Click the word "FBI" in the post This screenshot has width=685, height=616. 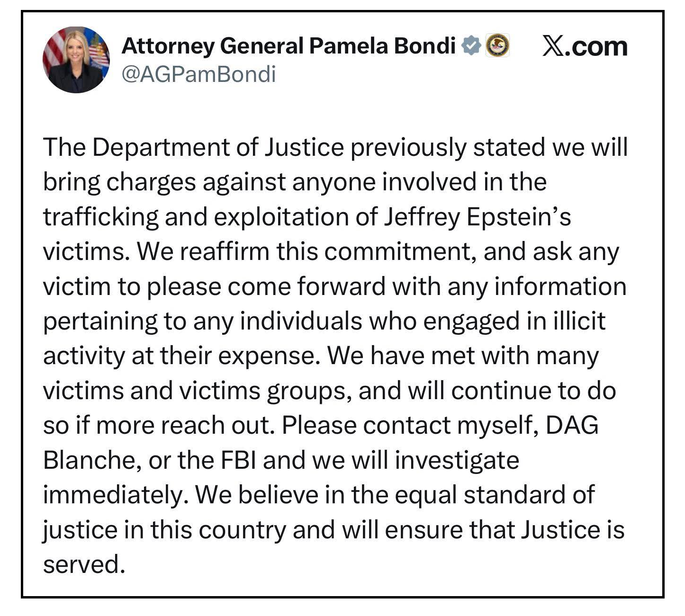click(238, 460)
